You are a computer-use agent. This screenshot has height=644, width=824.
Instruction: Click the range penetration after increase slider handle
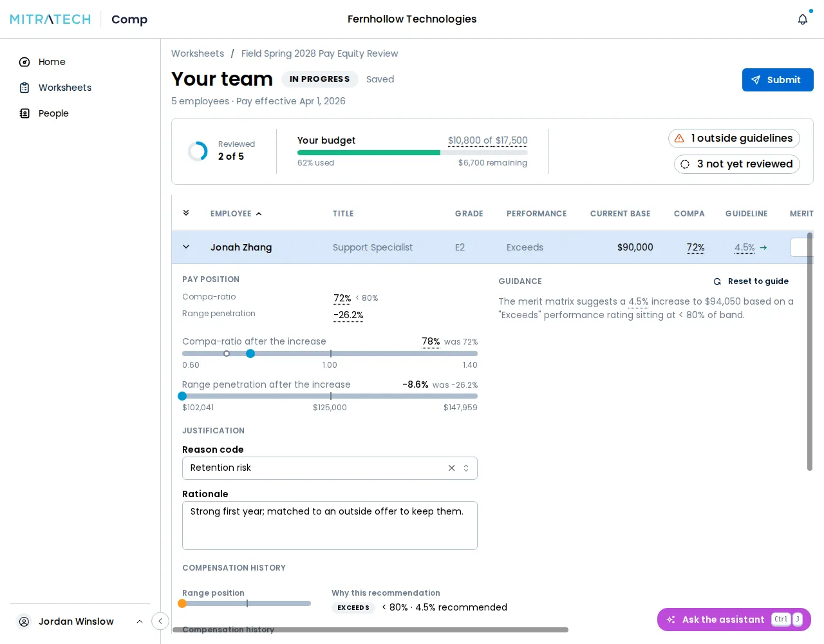182,396
